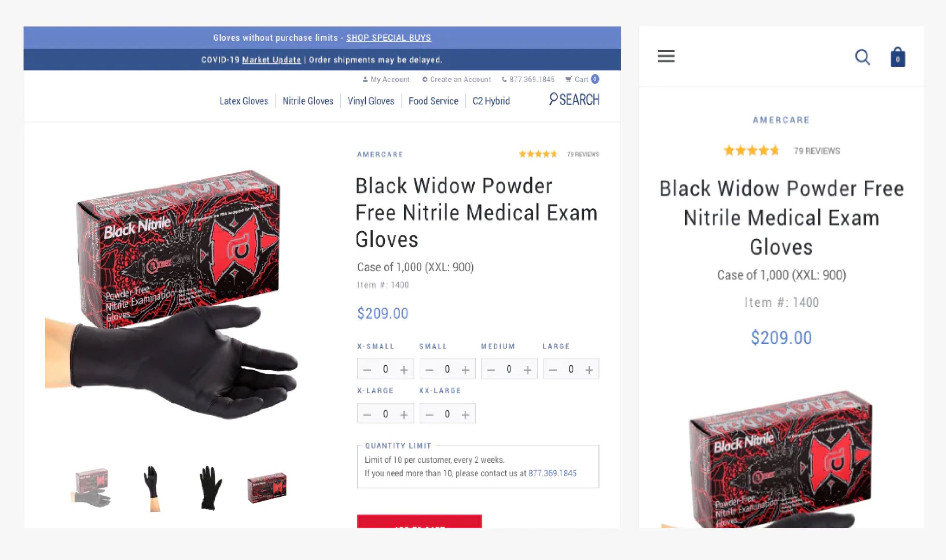The width and height of the screenshot is (946, 560).
Task: Open the mobile hamburger menu
Action: pos(666,57)
